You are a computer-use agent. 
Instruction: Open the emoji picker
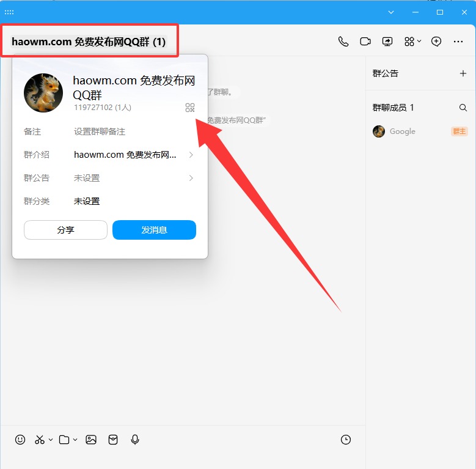point(20,440)
